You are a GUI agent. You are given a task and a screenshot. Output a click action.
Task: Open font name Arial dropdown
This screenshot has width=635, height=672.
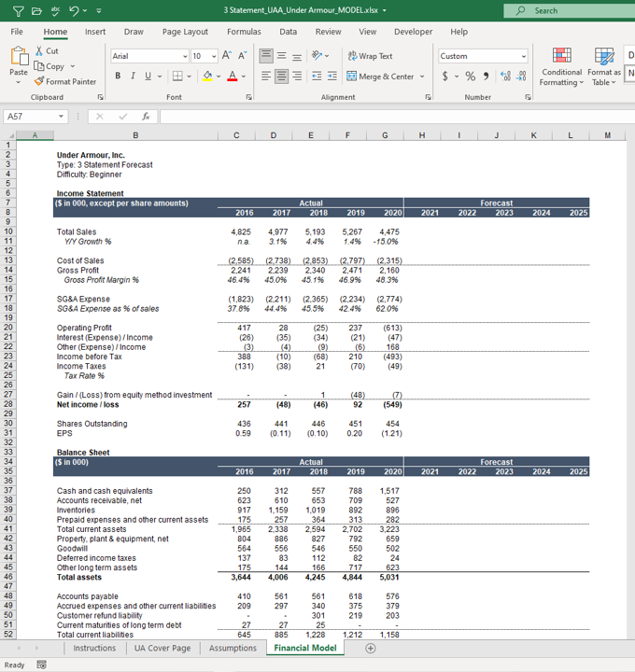(x=185, y=56)
